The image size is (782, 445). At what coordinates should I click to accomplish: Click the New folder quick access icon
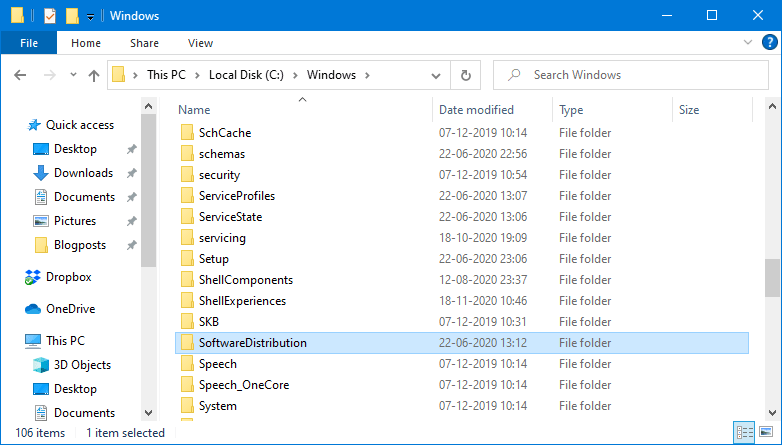pyautogui.click(x=72, y=16)
